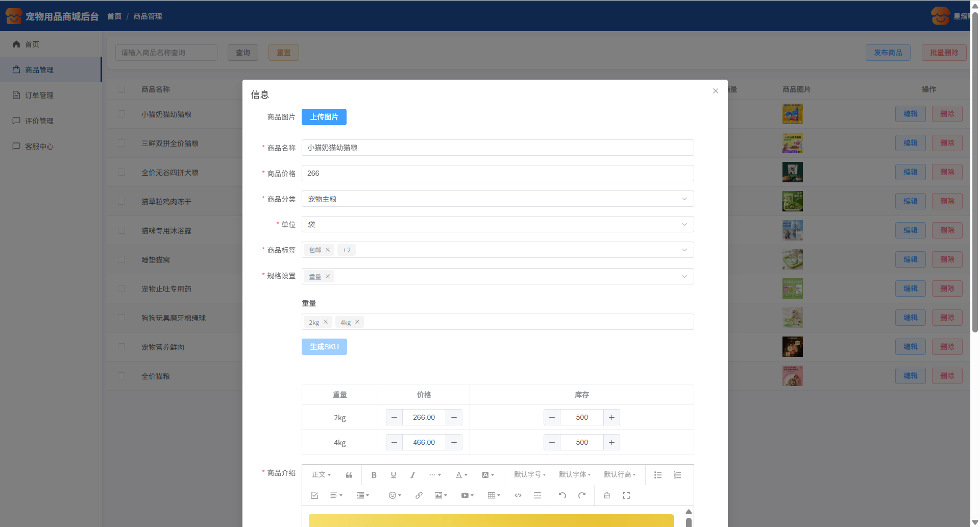Open the 单位 unit dropdown
The height and width of the screenshot is (527, 980).
[497, 225]
